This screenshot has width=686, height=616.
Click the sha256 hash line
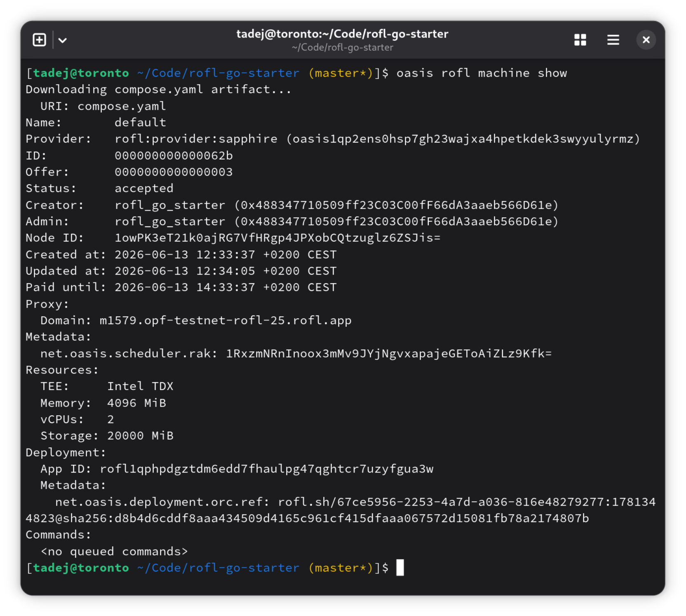307,518
